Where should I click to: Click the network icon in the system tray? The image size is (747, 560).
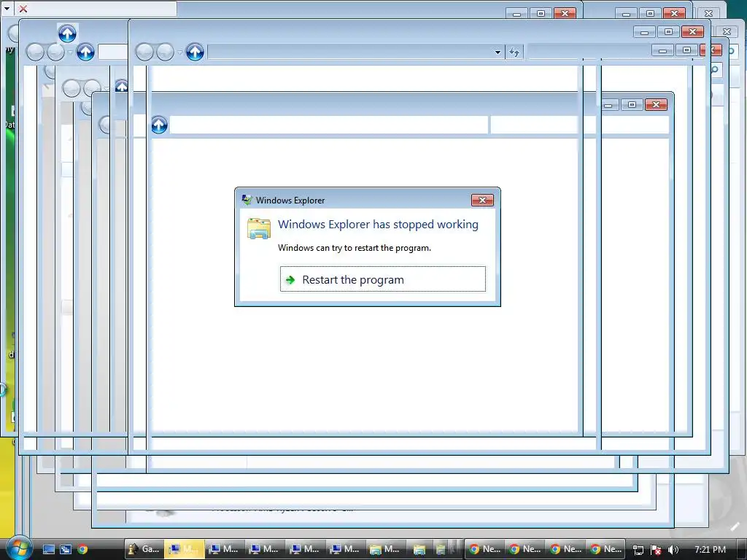click(x=638, y=550)
